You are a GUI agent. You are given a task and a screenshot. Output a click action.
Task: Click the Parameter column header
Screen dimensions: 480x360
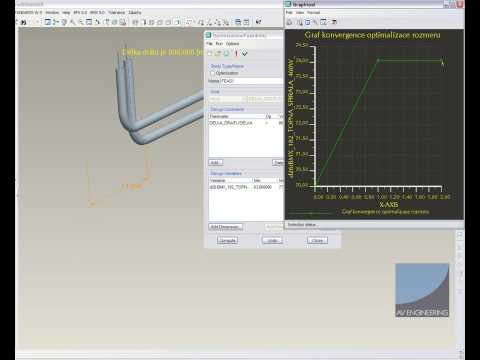pos(236,116)
